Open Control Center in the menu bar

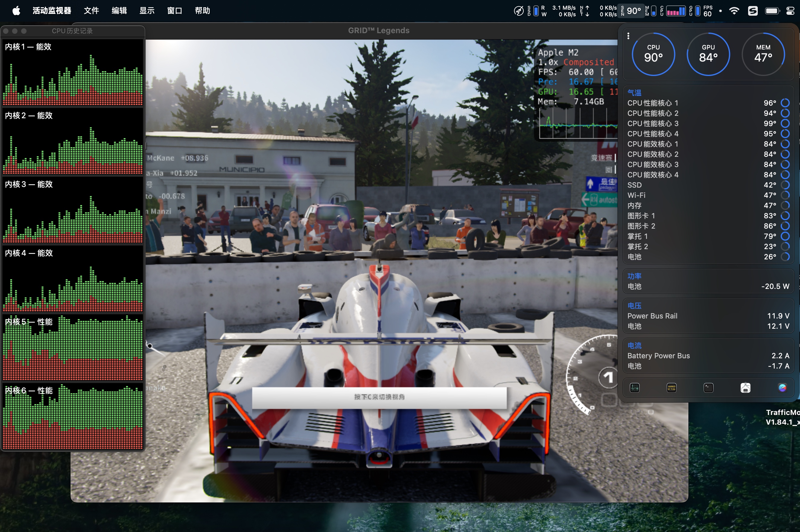(790, 11)
